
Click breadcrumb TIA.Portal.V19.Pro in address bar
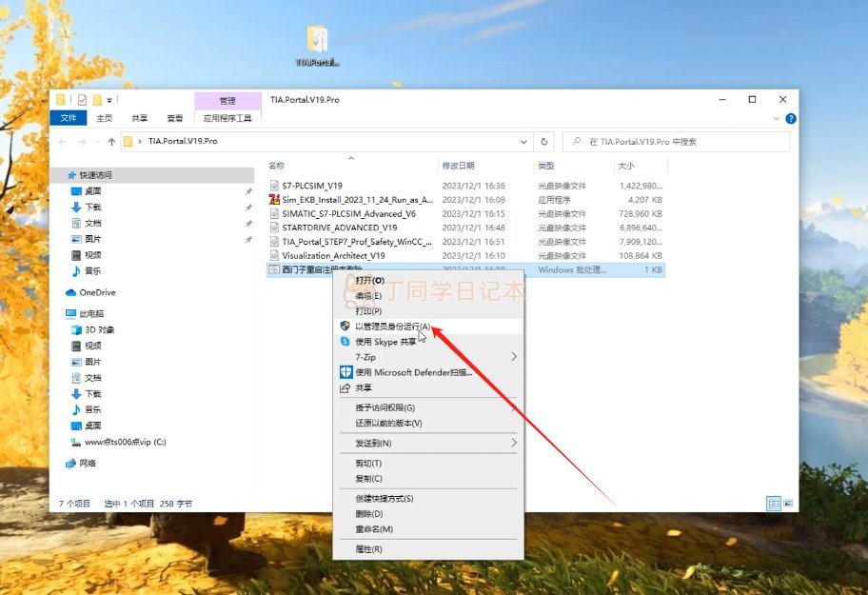pyautogui.click(x=183, y=141)
